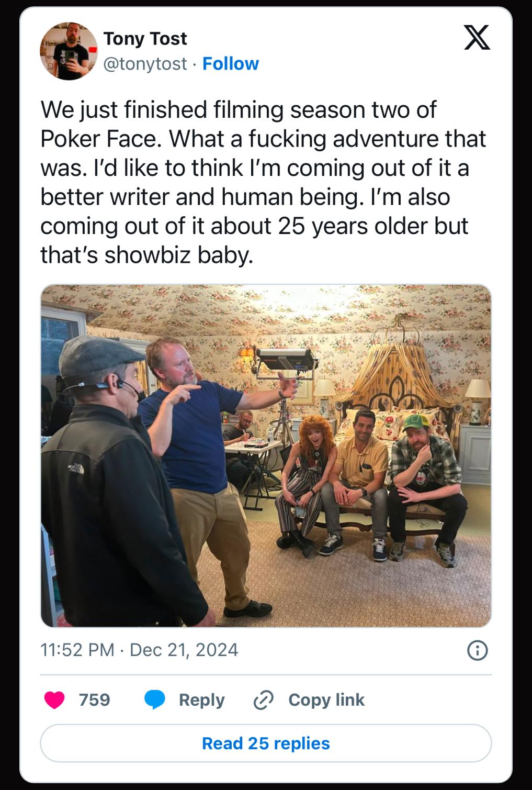This screenshot has height=790, width=532.
Task: Follow the @tonytost account
Action: [x=230, y=63]
